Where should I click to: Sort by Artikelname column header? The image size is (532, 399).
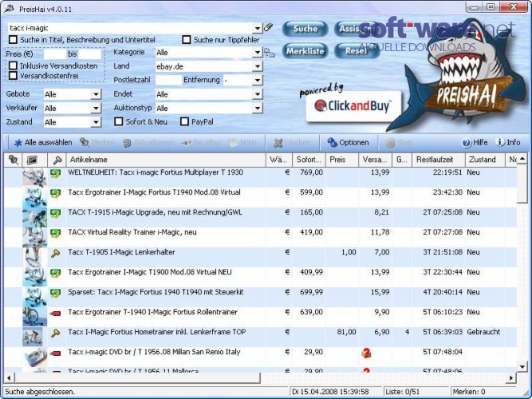tap(166, 160)
